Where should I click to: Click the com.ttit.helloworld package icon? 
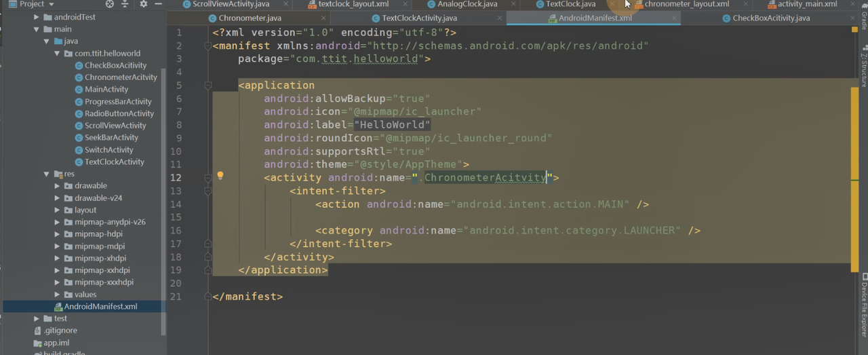(68, 54)
